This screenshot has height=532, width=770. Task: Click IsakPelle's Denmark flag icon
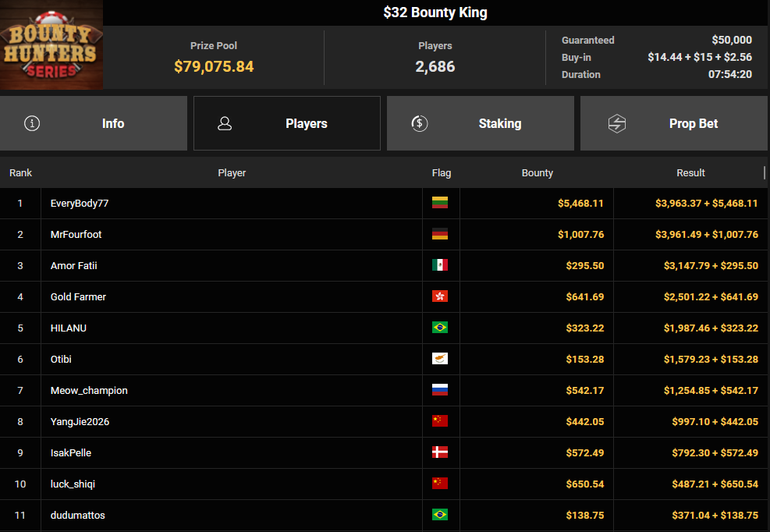click(440, 452)
